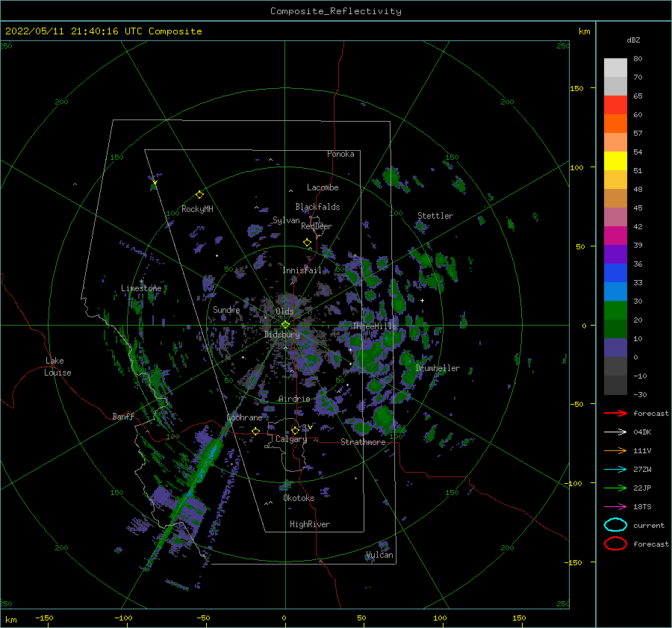Select the blue 36-33 dBZ color swatch
The width and height of the screenshot is (672, 628).
point(615,273)
